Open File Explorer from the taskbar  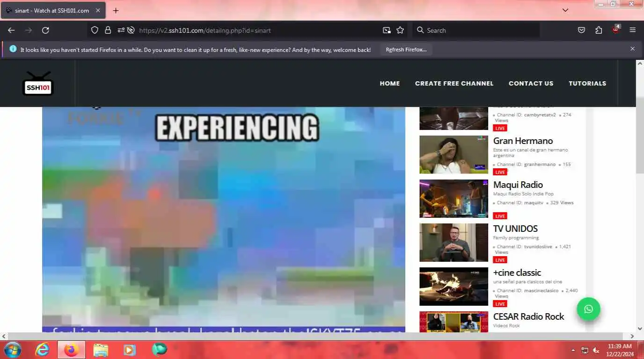101,350
